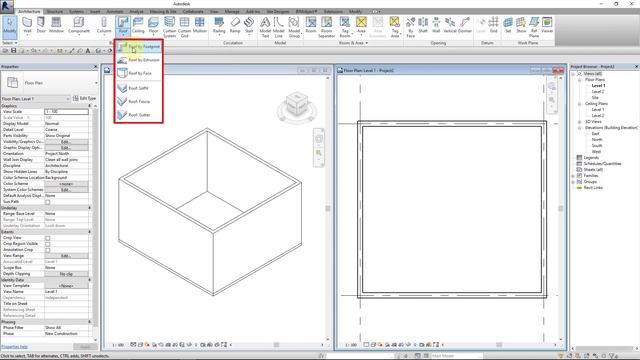Expand the Families tree node
Image resolution: width=640 pixels, height=360 pixels.
[573, 176]
